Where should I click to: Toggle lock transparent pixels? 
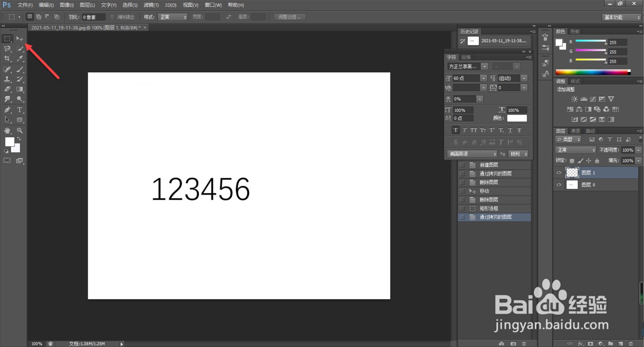point(572,161)
